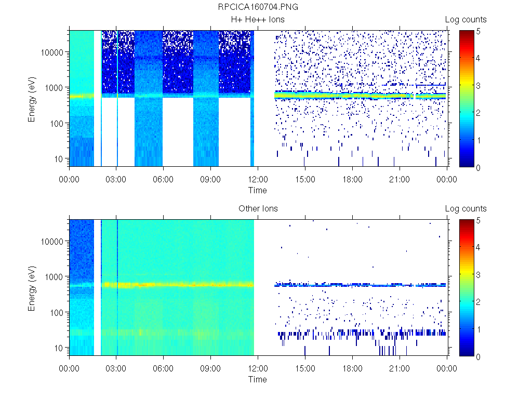Click the 1000 energy tick of Other Ions plot

[54, 277]
